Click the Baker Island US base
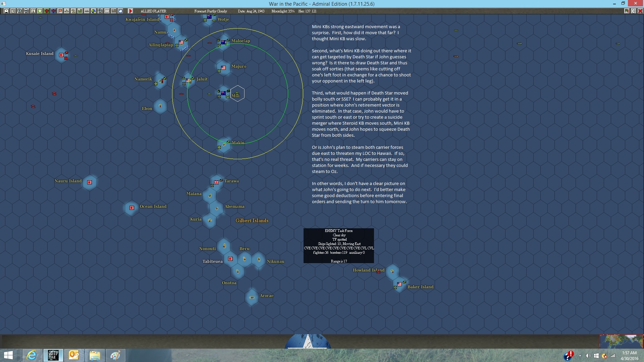This screenshot has width=644, height=362. [399, 285]
